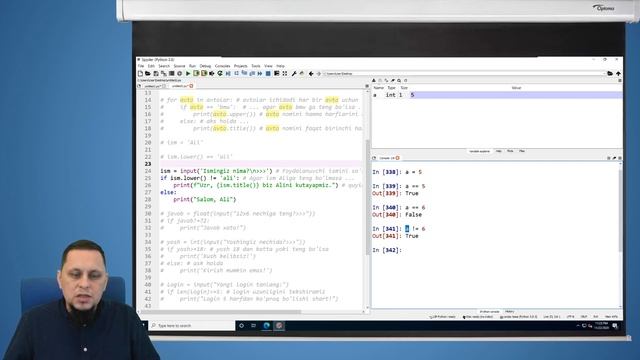Switch to the Variable explorer tab
Screen dimensions: 640x360
pyautogui.click(x=479, y=151)
